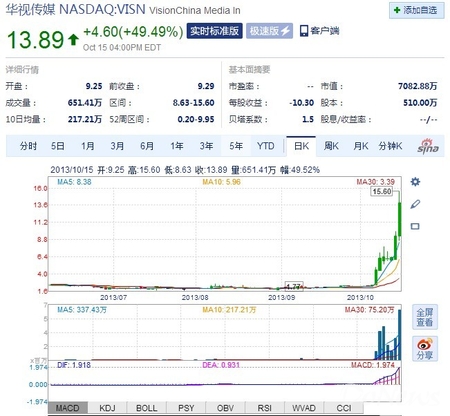Select the PSY indicator tab

(186, 408)
